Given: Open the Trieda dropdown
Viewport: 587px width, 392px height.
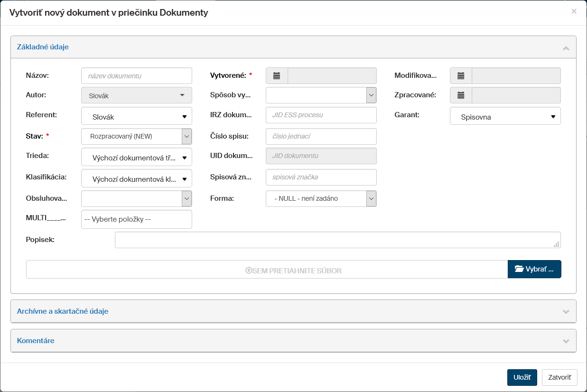Looking at the screenshot, I should 137,158.
